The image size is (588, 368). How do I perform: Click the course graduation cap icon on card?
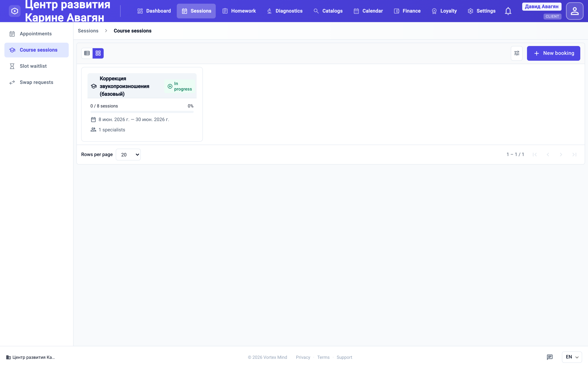pos(94,86)
